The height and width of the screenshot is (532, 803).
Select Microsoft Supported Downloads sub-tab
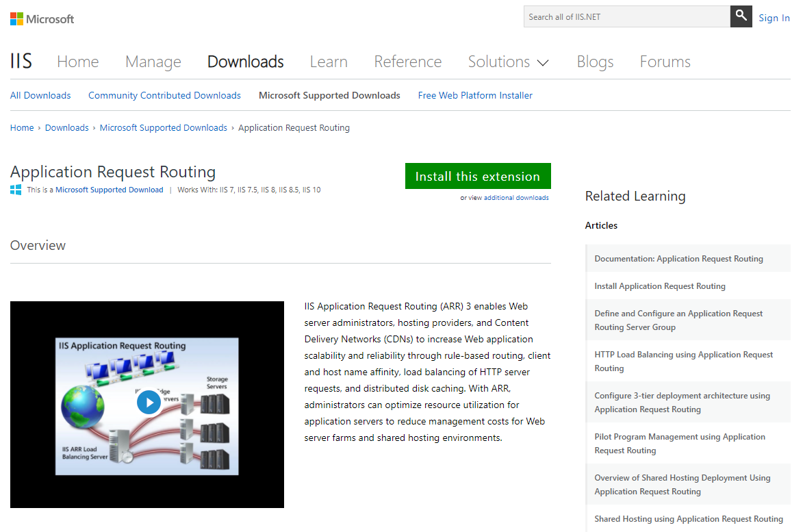[x=329, y=95]
